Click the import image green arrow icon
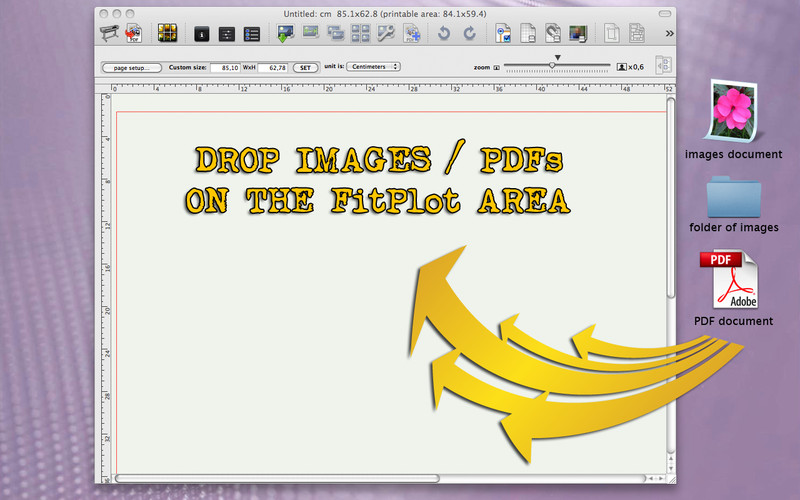The height and width of the screenshot is (500, 800). click(285, 34)
